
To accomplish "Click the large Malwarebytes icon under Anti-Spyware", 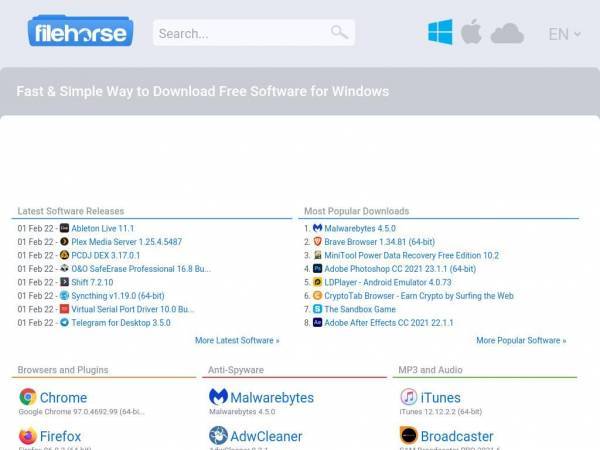I will pos(218,397).
